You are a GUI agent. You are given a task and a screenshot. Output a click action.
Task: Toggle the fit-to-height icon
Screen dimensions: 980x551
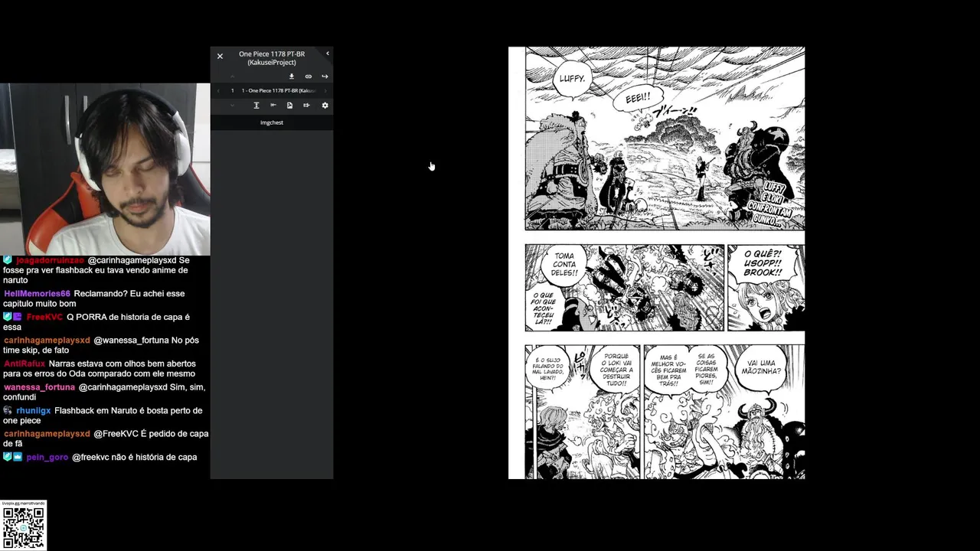click(x=256, y=105)
